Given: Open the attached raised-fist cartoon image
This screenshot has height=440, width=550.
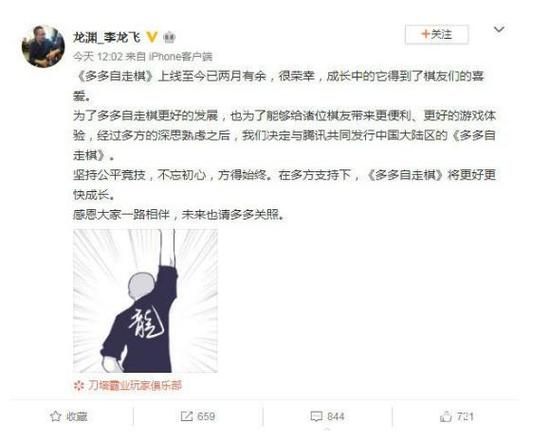Looking at the screenshot, I should coord(145,301).
